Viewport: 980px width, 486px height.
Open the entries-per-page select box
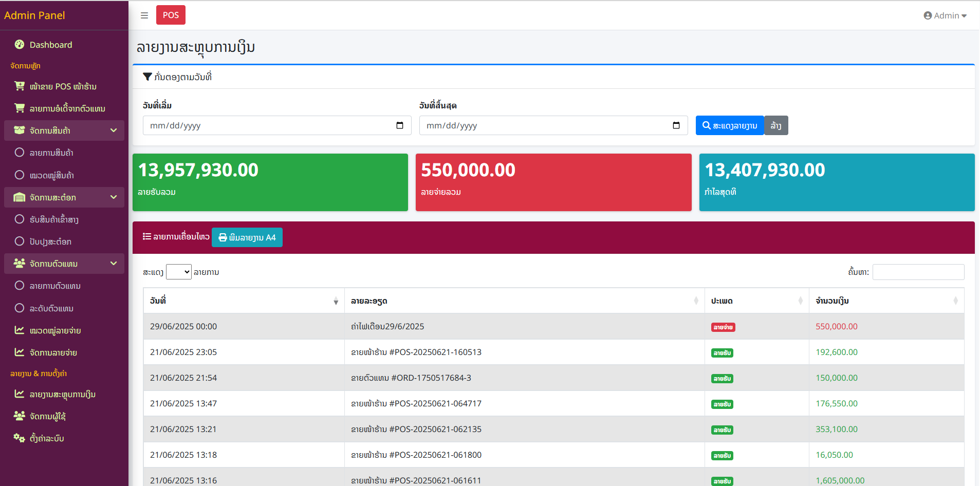[x=179, y=272]
